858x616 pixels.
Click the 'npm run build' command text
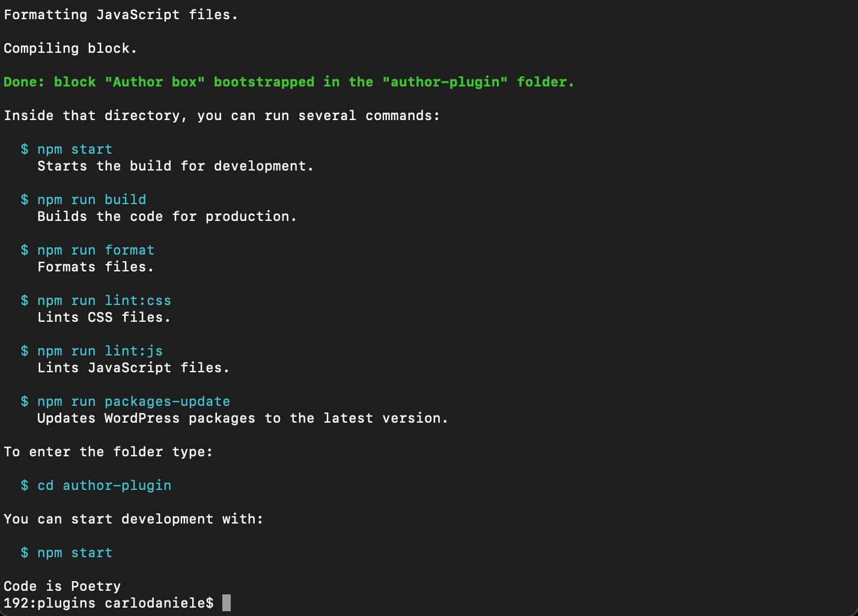91,199
